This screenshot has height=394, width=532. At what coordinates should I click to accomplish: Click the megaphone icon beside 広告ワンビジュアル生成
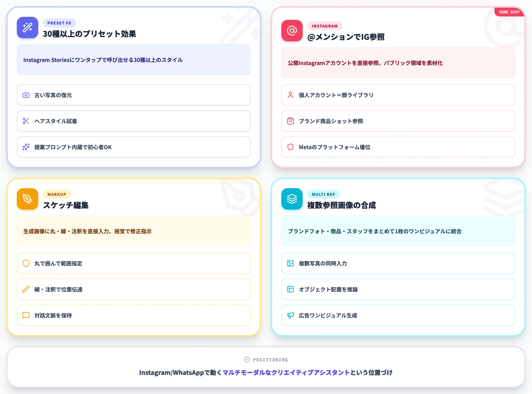point(290,315)
